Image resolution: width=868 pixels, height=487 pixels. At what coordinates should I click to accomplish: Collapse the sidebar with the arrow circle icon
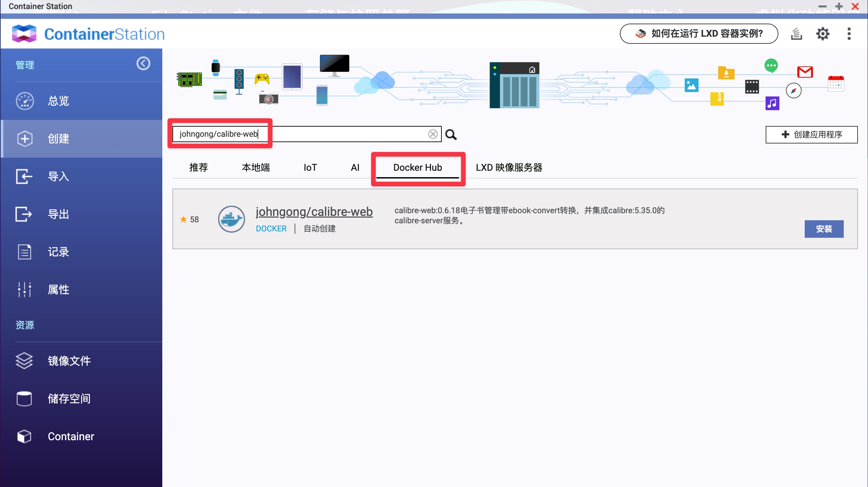(x=143, y=63)
